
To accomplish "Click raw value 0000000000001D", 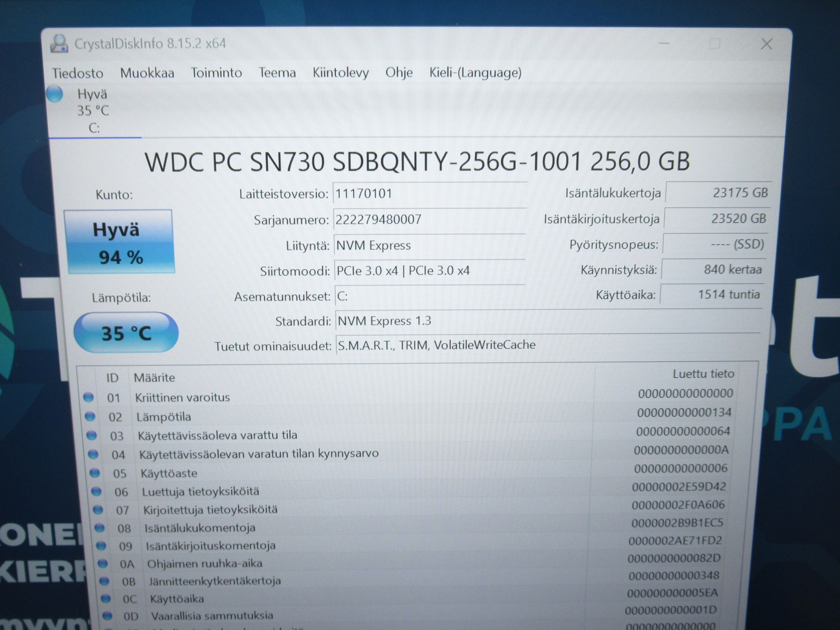I will click(671, 610).
